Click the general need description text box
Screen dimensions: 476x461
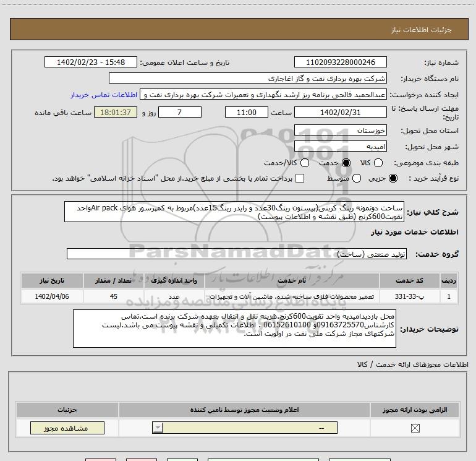point(234,212)
